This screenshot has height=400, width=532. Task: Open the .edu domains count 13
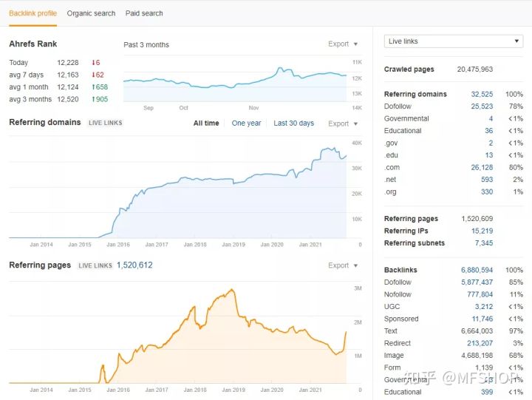click(x=488, y=155)
